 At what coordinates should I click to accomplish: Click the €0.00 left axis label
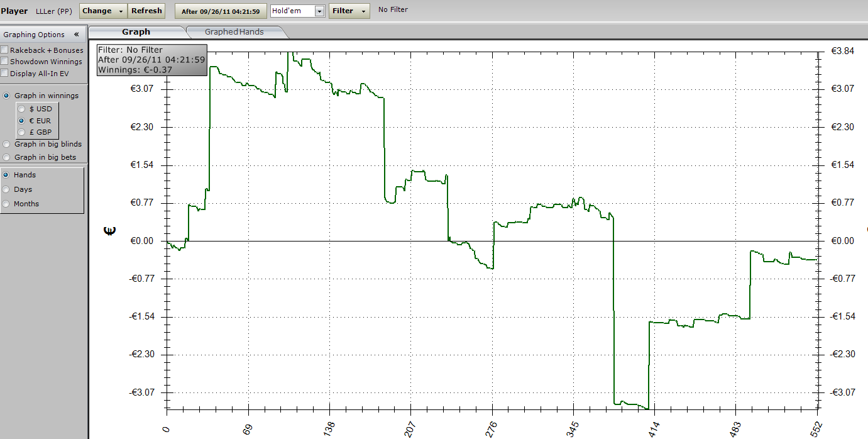[142, 241]
